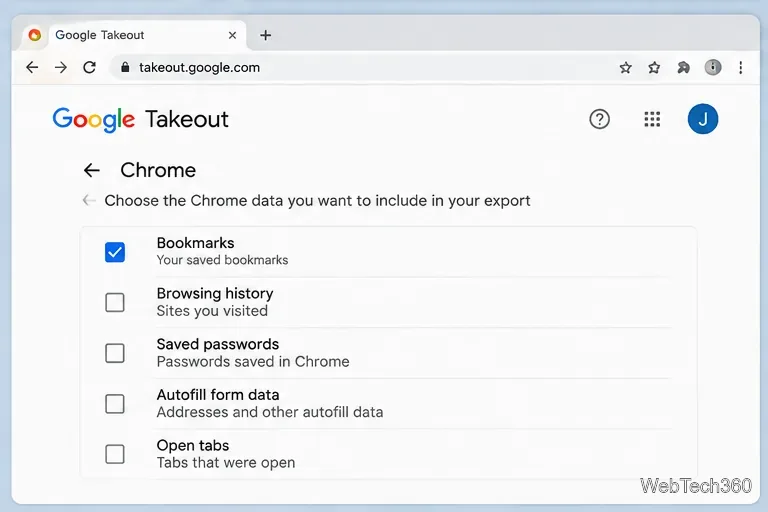The height and width of the screenshot is (512, 768).
Task: Open the Chrome three-dot menu
Action: tap(741, 67)
